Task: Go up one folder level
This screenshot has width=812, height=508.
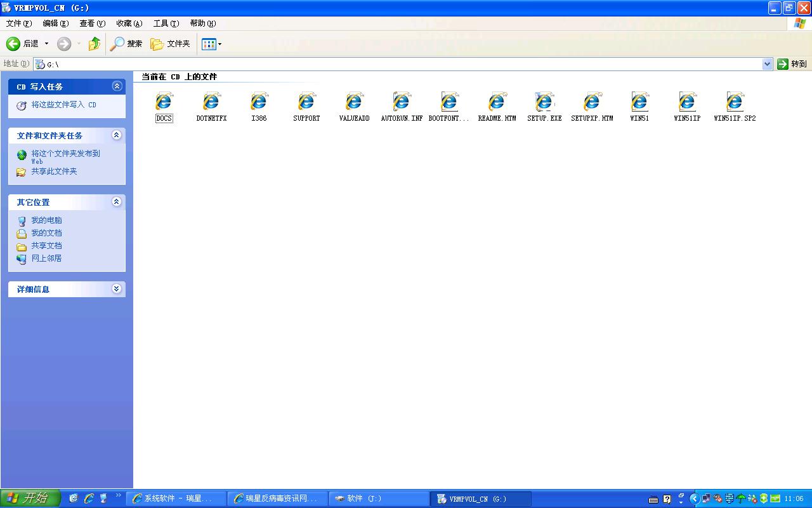Action: tap(95, 44)
